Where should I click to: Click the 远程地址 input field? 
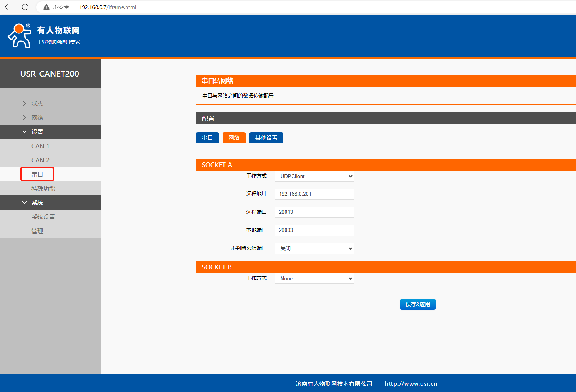pos(314,194)
